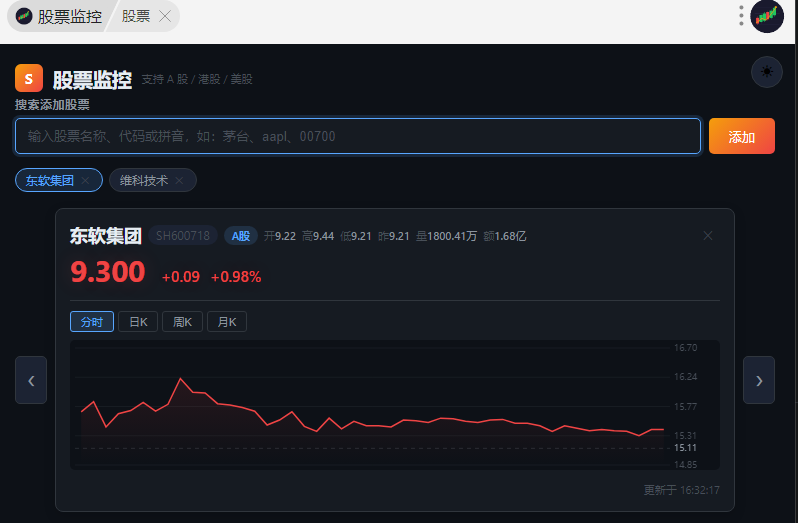The image size is (798, 523).
Task: Click the 添加 button
Action: click(x=742, y=136)
